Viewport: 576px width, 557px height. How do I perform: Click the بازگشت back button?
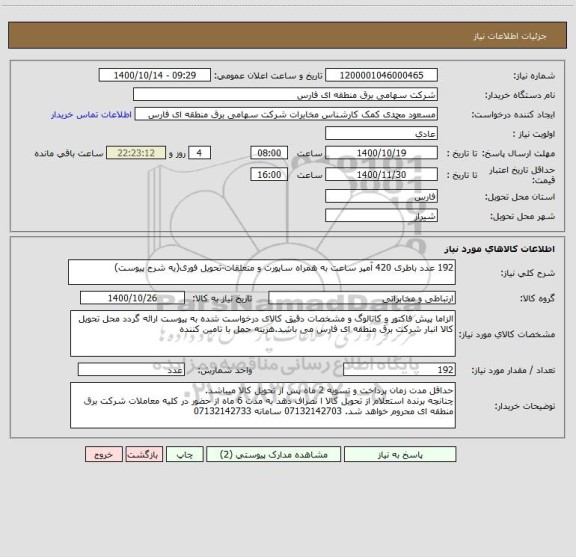coord(144,454)
